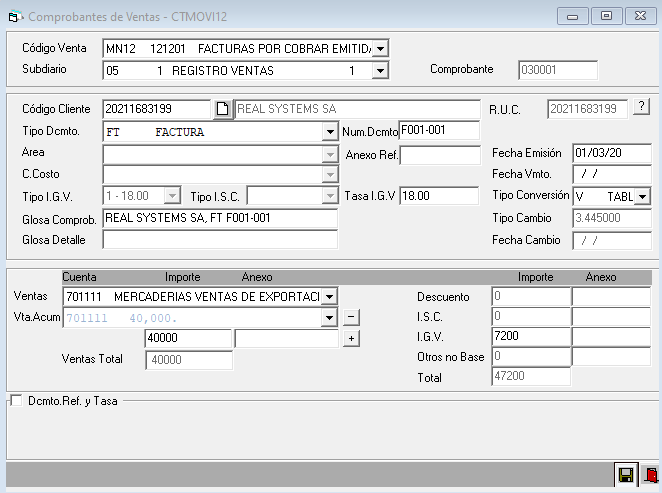The image size is (662, 493).
Task: Expand the Ventas account dropdown
Action: (x=330, y=296)
